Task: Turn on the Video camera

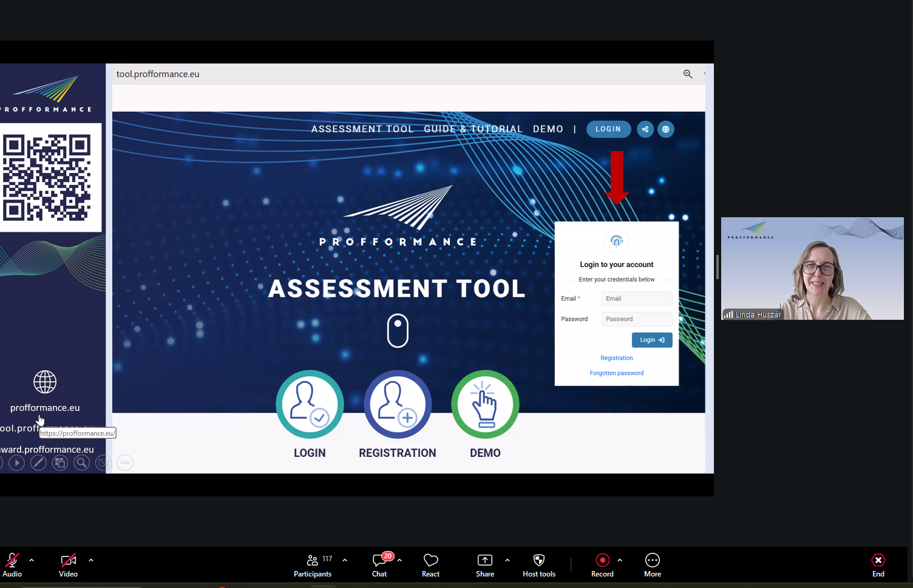Action: point(69,565)
